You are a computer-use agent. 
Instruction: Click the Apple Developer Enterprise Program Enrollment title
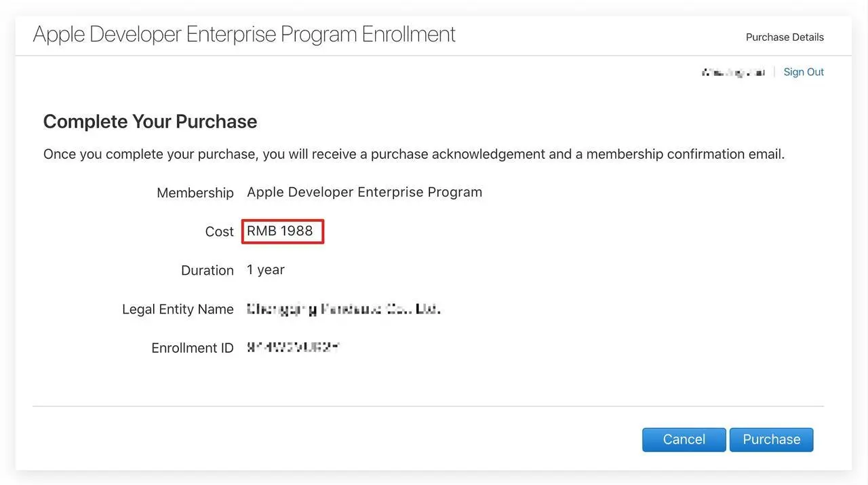tap(244, 34)
